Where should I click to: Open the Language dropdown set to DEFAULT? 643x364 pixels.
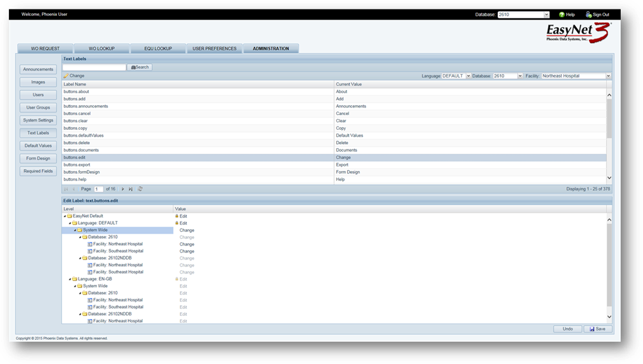468,76
